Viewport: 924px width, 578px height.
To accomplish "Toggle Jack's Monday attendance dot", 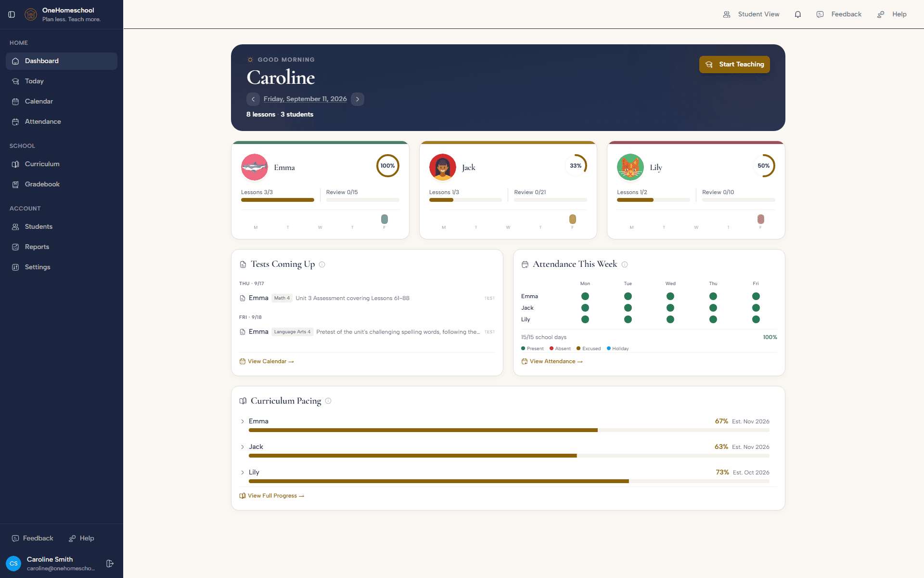I will coord(585,308).
